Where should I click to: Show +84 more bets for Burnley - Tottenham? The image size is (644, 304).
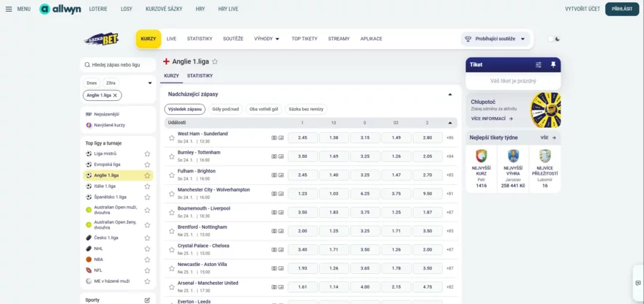point(450,156)
